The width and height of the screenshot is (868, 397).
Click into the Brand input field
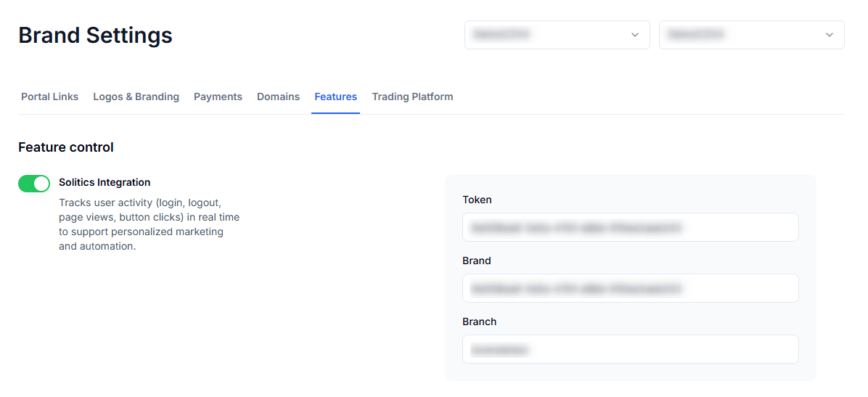(630, 288)
